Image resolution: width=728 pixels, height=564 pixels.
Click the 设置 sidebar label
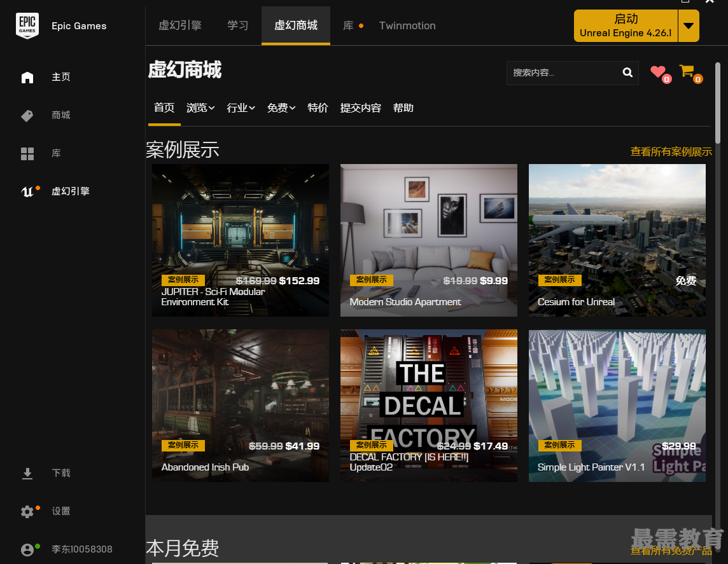point(61,511)
